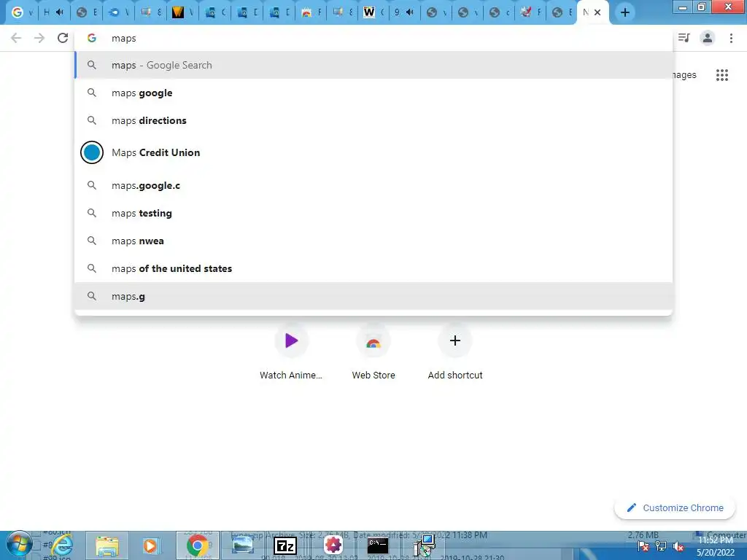Switch to the orange W icon tab
Screen dimensions: 747x560
tap(182, 12)
